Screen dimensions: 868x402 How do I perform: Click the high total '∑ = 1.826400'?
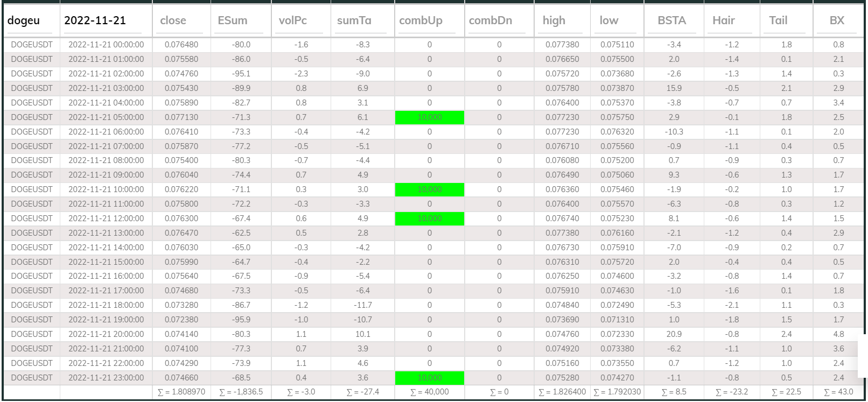[x=562, y=392]
